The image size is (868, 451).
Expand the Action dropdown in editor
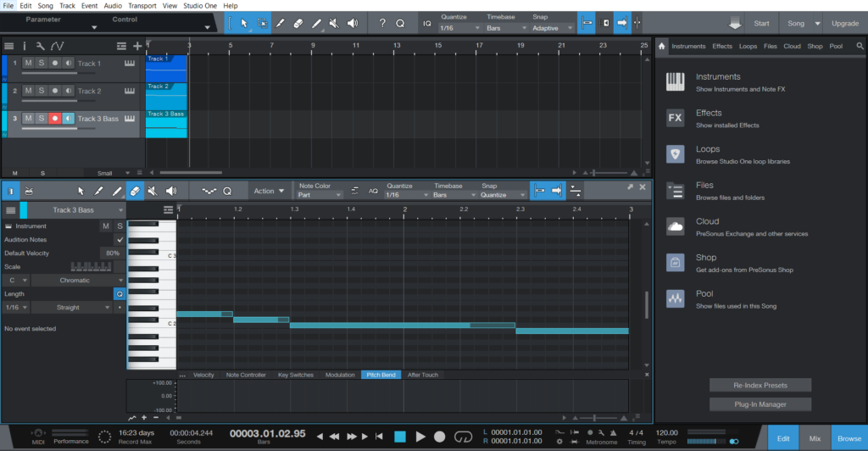coord(269,191)
